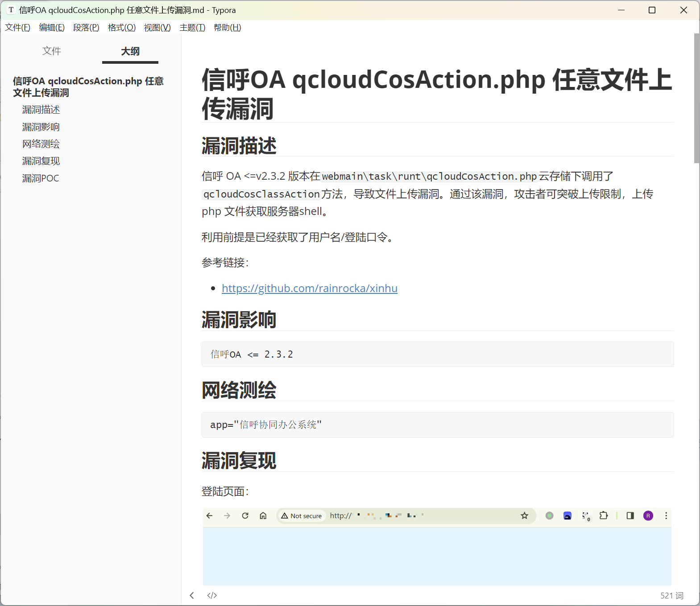Viewport: 700px width, 606px height.
Task: Click the main document title heading
Action: pyautogui.click(x=437, y=94)
